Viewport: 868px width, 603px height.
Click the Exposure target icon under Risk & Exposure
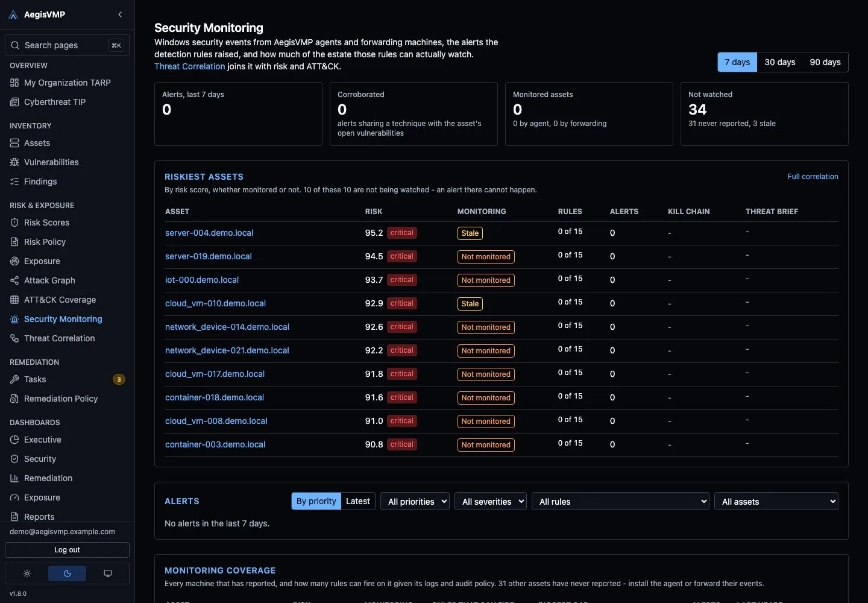point(14,261)
